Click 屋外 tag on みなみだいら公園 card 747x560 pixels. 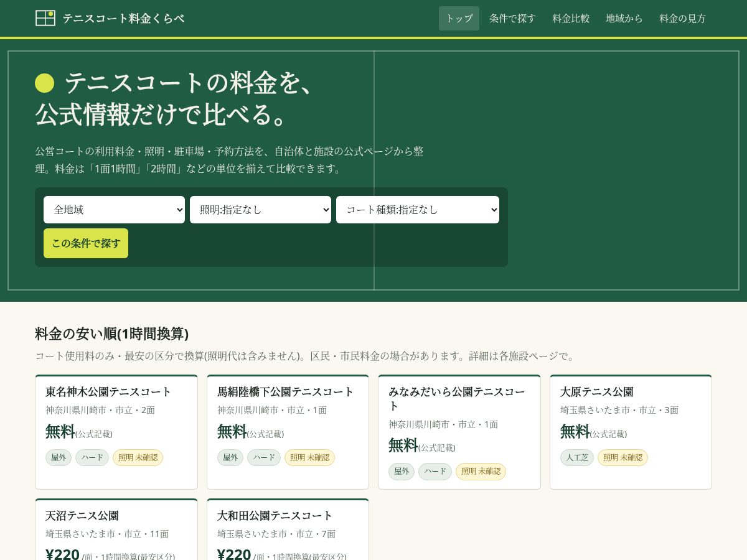(x=402, y=471)
